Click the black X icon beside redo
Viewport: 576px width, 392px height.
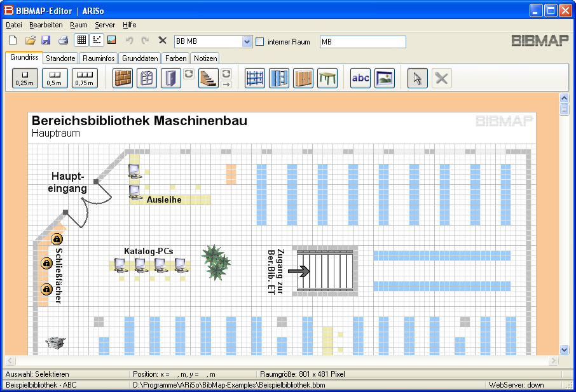tap(162, 40)
